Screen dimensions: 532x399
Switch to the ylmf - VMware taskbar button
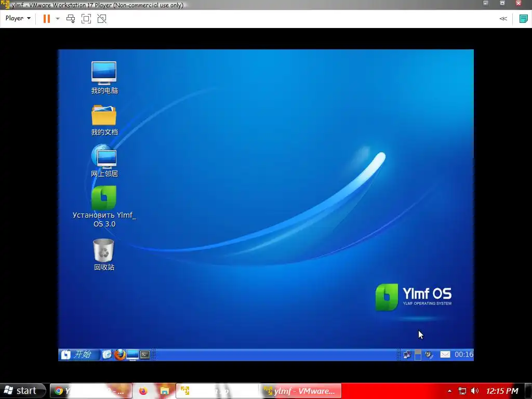(301, 391)
